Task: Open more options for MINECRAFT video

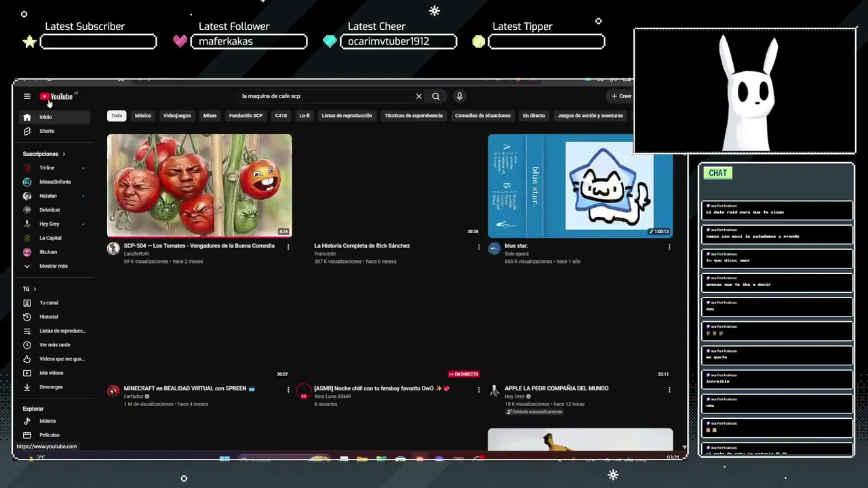Action: [288, 390]
